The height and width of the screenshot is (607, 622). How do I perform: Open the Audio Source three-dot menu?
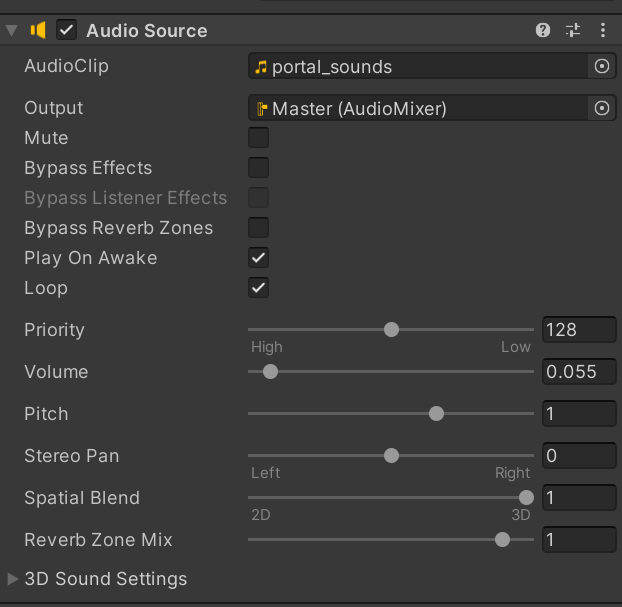[603, 30]
